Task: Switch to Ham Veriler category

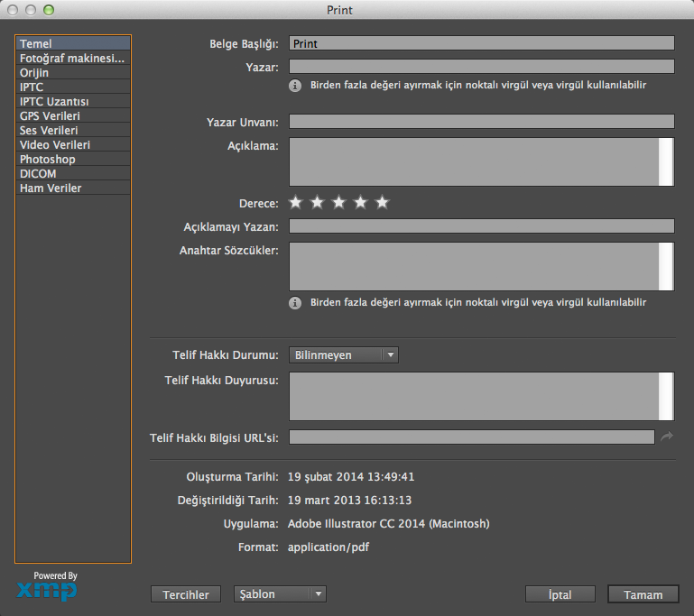Action: (x=73, y=188)
